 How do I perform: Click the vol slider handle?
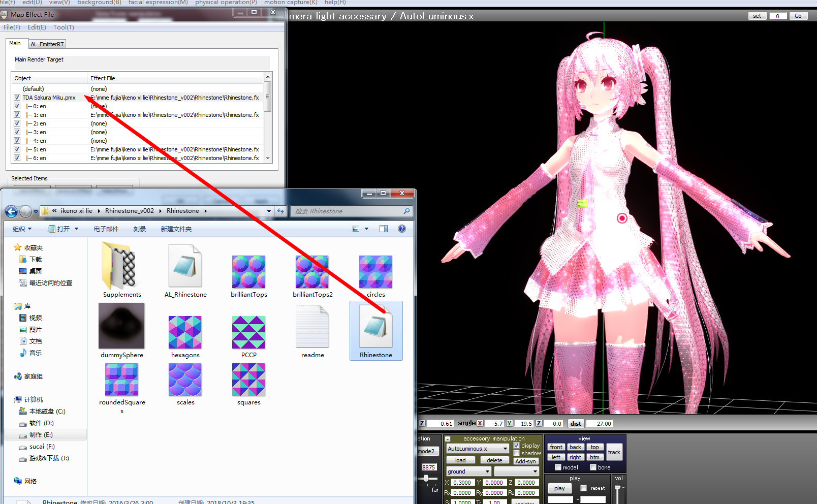tap(618, 488)
